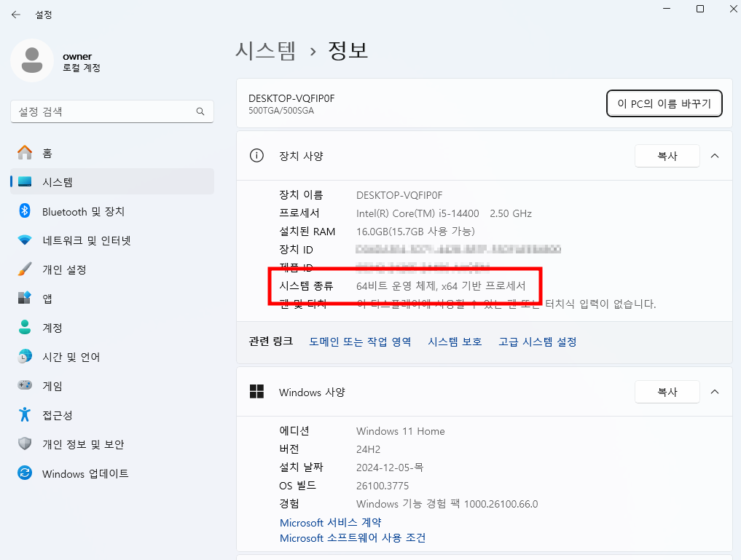The height and width of the screenshot is (560, 741).
Task: Copy device specs with 복사 button
Action: (x=667, y=156)
